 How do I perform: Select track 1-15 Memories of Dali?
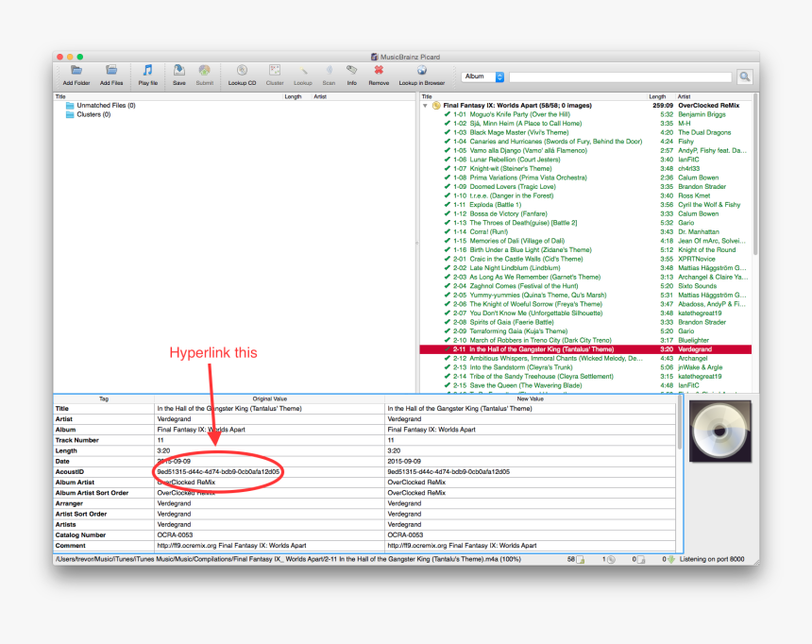[585, 241]
